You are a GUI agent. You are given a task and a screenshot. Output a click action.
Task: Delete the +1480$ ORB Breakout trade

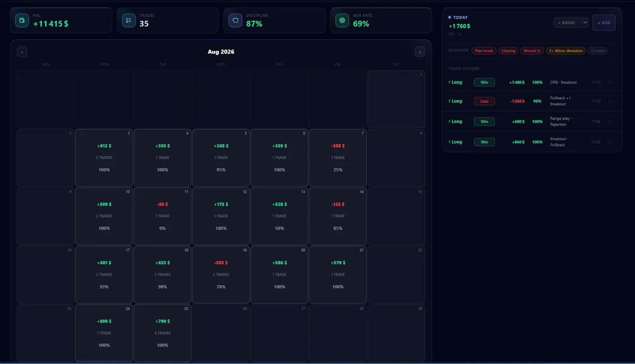(x=610, y=83)
